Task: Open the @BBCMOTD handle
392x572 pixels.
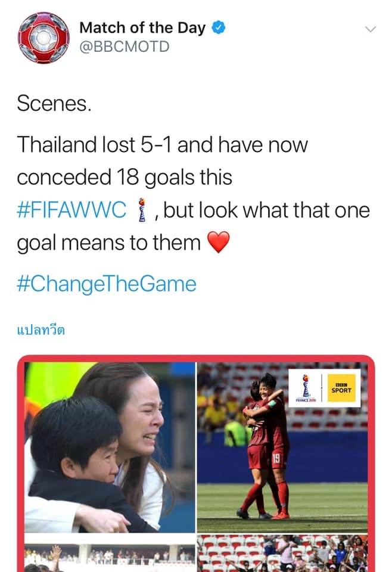Action: (125, 46)
